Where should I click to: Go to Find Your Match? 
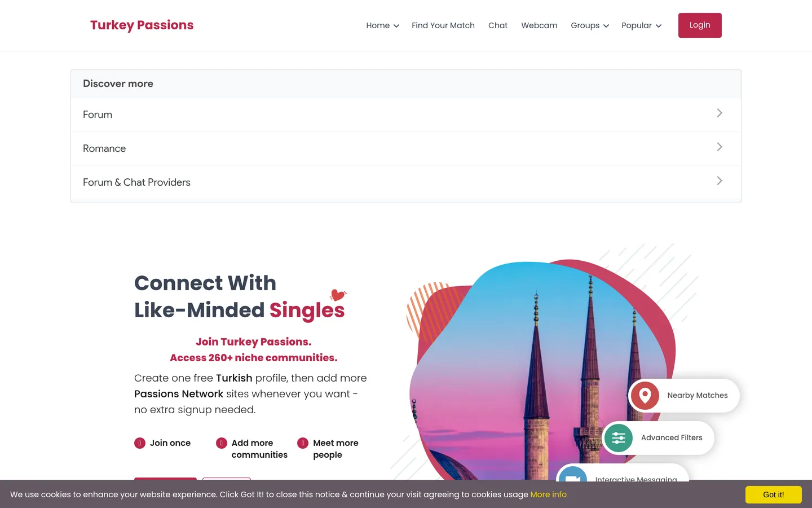click(443, 25)
